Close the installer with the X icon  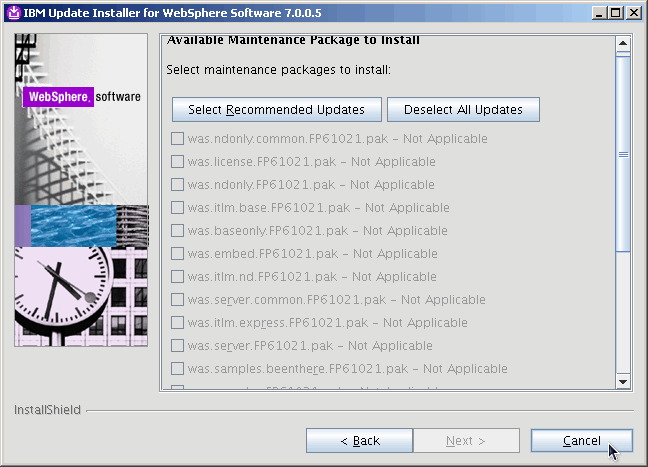point(632,12)
